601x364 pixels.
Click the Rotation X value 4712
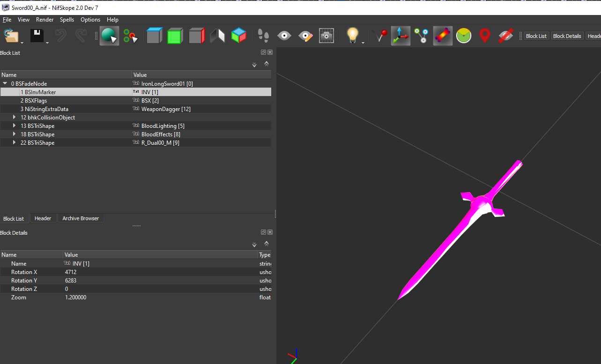71,272
